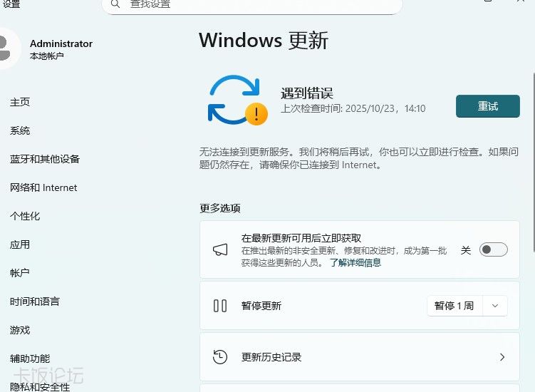The height and width of the screenshot is (392, 535).
Task: Click the pause icon beside 暂停更新
Action: (220, 306)
